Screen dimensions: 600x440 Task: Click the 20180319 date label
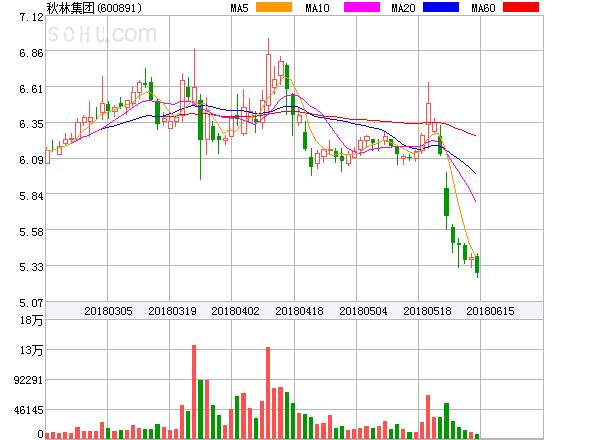(172, 311)
